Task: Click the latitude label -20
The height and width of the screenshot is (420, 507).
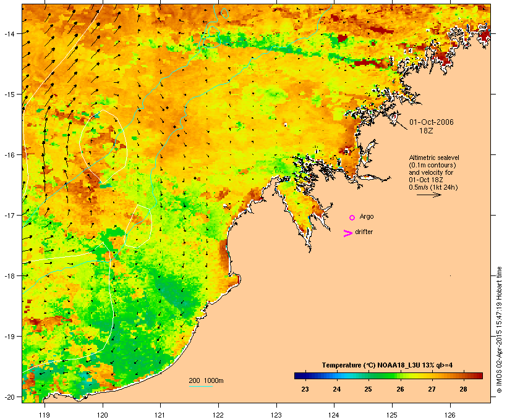Action: tap(9, 397)
